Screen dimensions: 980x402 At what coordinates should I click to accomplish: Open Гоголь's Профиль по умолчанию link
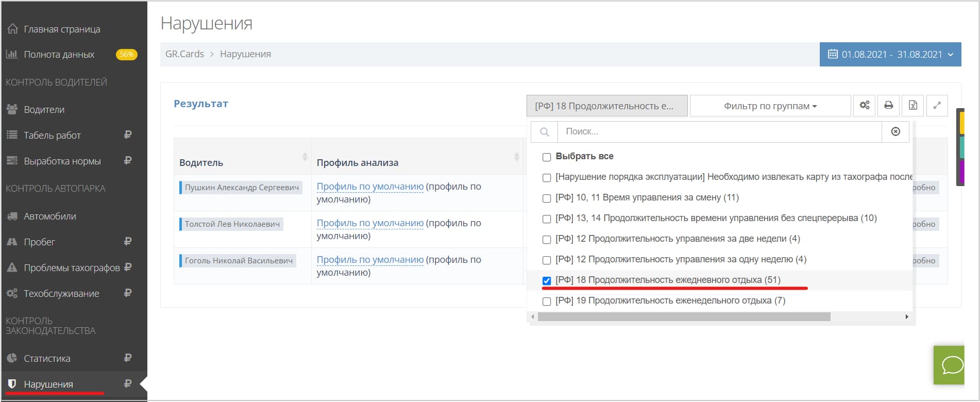[370, 260]
